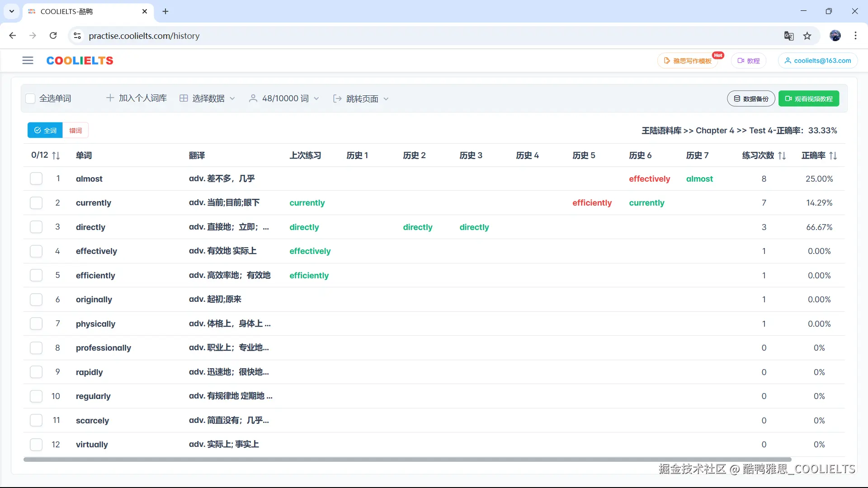
Task: Open the tutorial button in header
Action: pyautogui.click(x=748, y=61)
